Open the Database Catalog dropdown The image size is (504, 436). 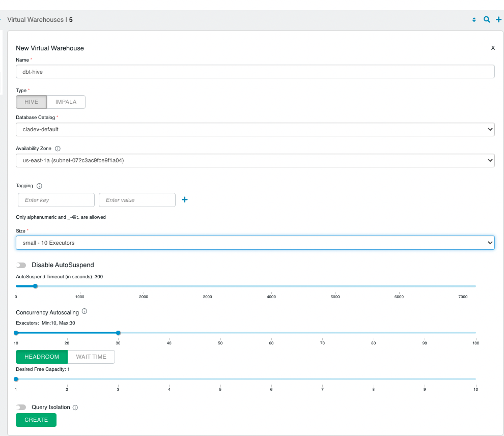255,129
